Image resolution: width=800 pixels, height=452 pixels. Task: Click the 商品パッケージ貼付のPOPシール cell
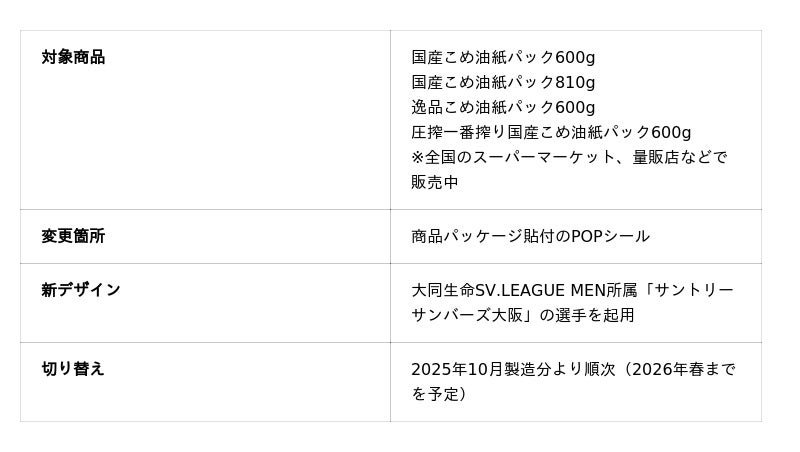coord(530,236)
